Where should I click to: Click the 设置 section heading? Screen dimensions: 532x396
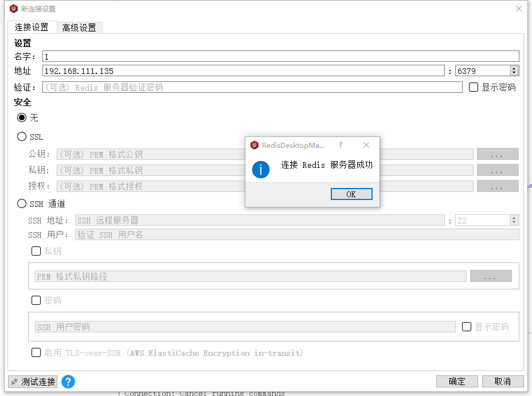[22, 43]
